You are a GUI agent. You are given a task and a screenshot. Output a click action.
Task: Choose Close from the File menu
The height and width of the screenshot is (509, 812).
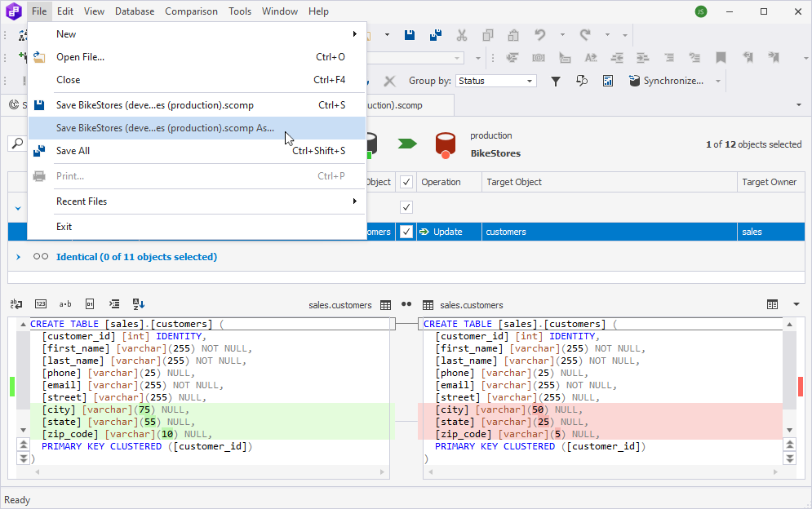(x=197, y=80)
